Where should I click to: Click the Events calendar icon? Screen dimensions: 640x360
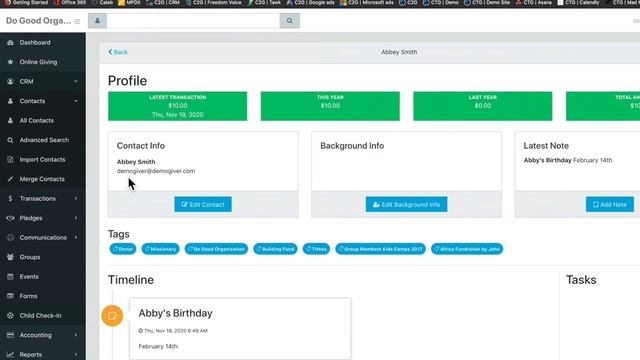[10, 276]
